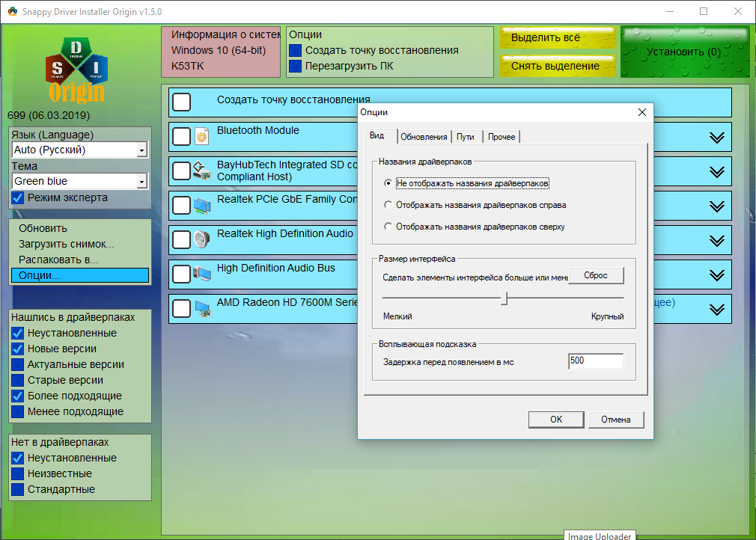The image size is (756, 540).
Task: Switch to the Пути tab
Action: pos(466,137)
